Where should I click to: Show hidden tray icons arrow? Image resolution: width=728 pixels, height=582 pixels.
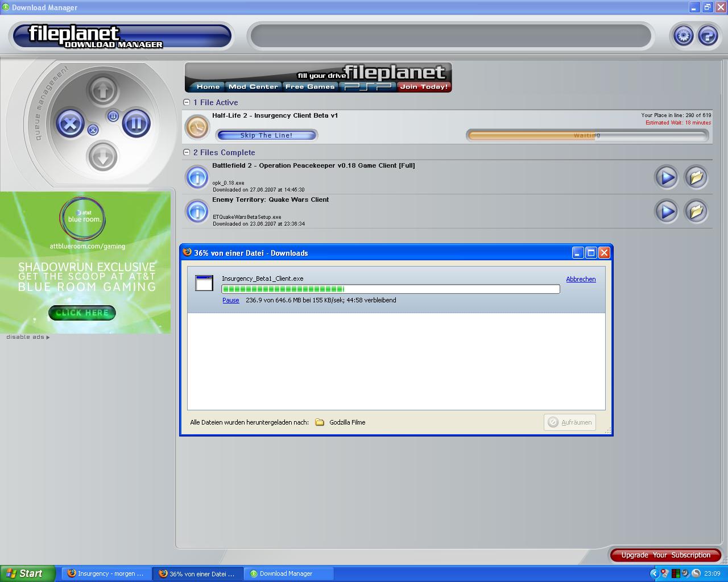pyautogui.click(x=655, y=573)
